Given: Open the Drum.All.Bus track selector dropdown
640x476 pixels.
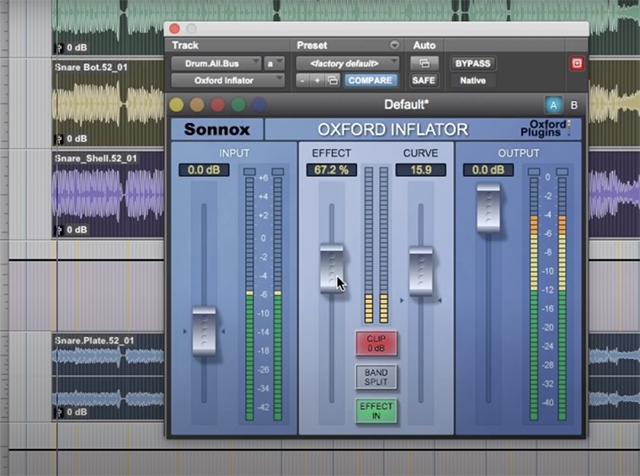Looking at the screenshot, I should pos(216,63).
